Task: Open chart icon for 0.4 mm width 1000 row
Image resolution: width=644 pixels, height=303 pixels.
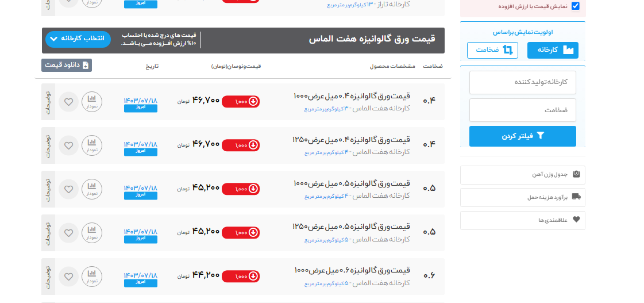Action: point(91,102)
